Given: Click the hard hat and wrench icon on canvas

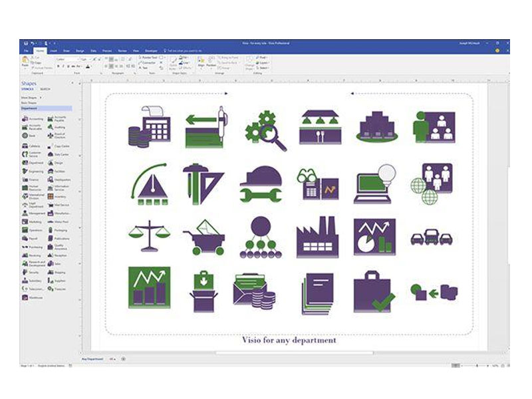Looking at the screenshot, I should pos(261,185).
